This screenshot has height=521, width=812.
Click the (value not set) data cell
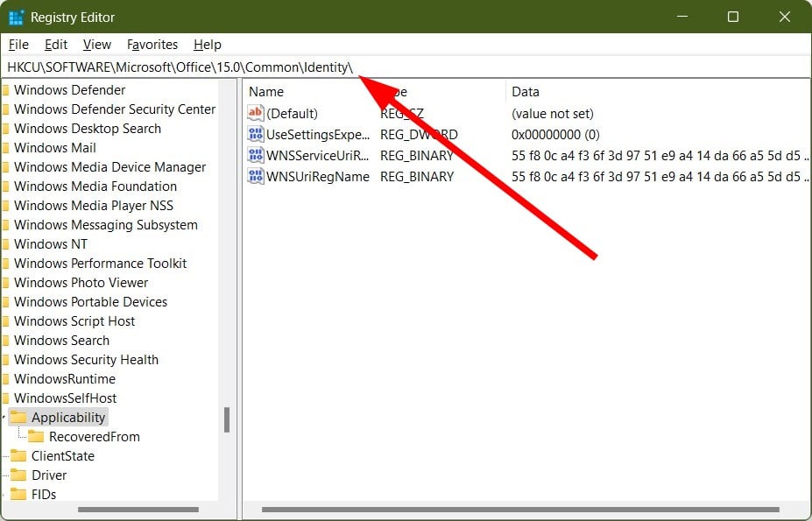point(553,114)
